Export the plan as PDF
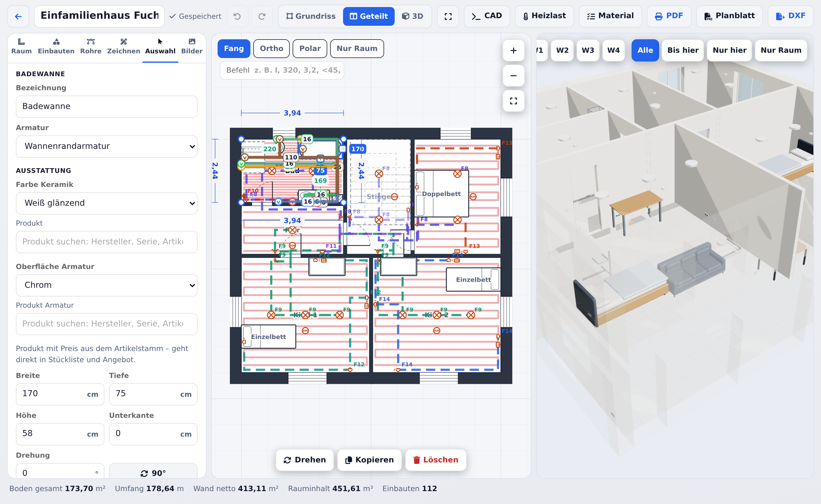This screenshot has width=821, height=504. click(669, 16)
